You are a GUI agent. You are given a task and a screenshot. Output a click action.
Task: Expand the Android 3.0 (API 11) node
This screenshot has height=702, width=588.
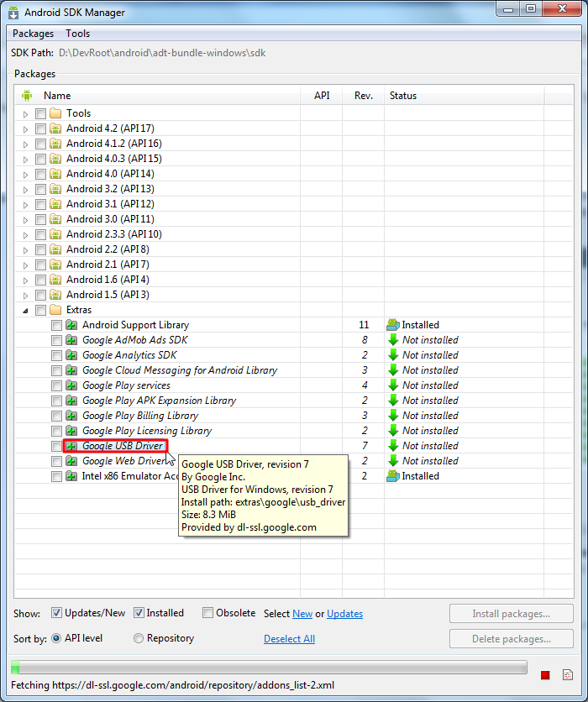[x=25, y=220]
